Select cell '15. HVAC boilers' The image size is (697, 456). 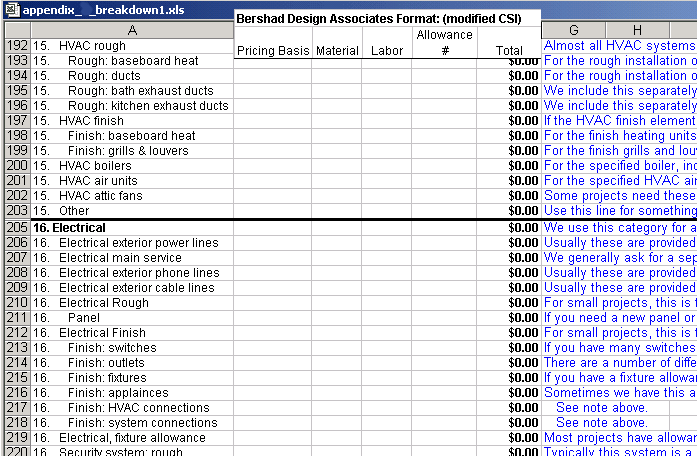pyautogui.click(x=132, y=166)
